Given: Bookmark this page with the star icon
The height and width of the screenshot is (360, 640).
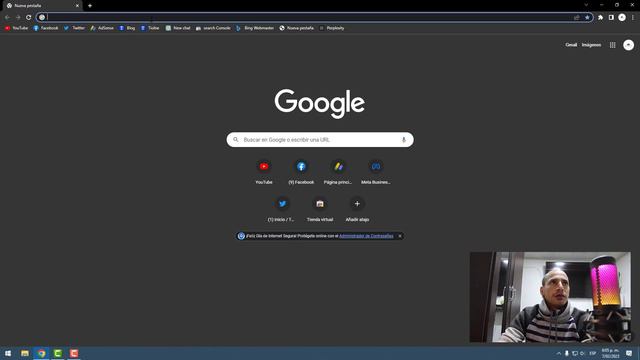Looking at the screenshot, I should (x=587, y=17).
